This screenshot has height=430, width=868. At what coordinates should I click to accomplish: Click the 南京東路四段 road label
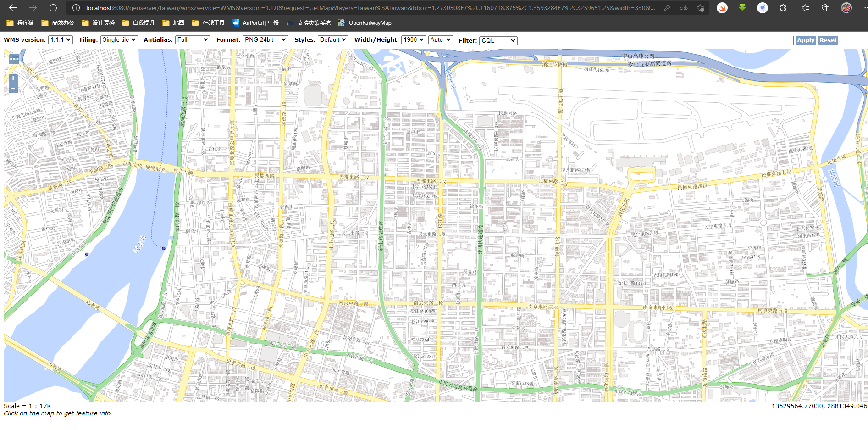click(658, 307)
